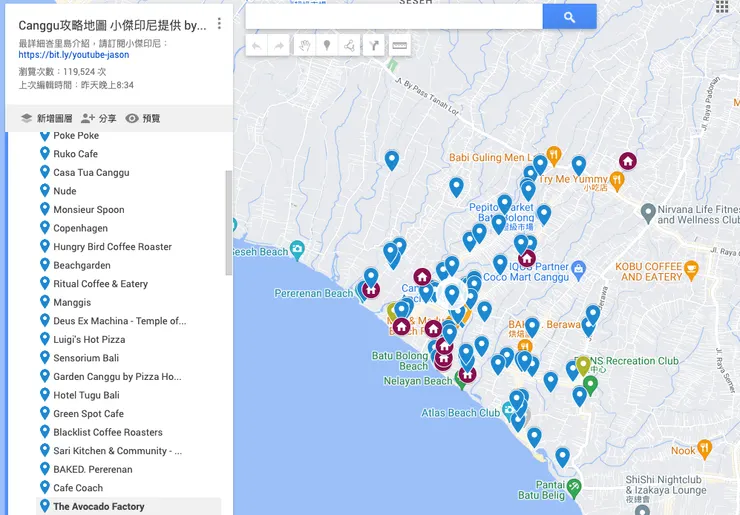Select Deus Ex Machina list entry
Image resolution: width=740 pixels, height=515 pixels.
[x=119, y=321]
